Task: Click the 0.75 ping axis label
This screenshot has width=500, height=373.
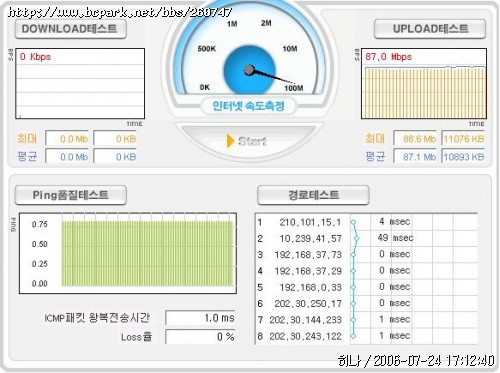Action: point(40,224)
